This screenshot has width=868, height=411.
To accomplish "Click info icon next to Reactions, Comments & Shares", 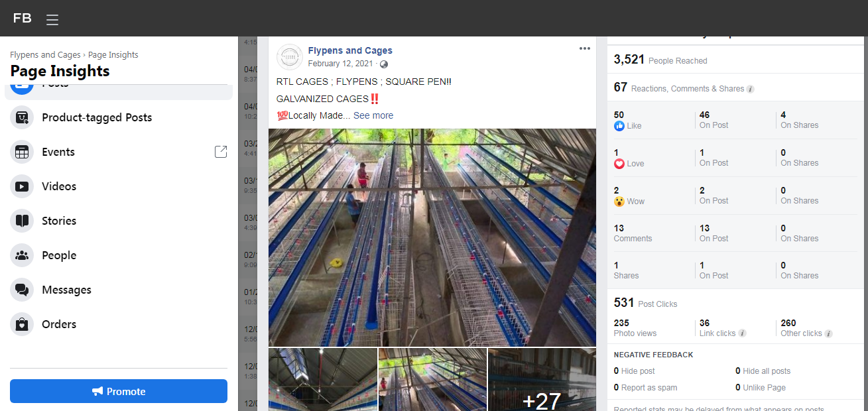I will [750, 89].
